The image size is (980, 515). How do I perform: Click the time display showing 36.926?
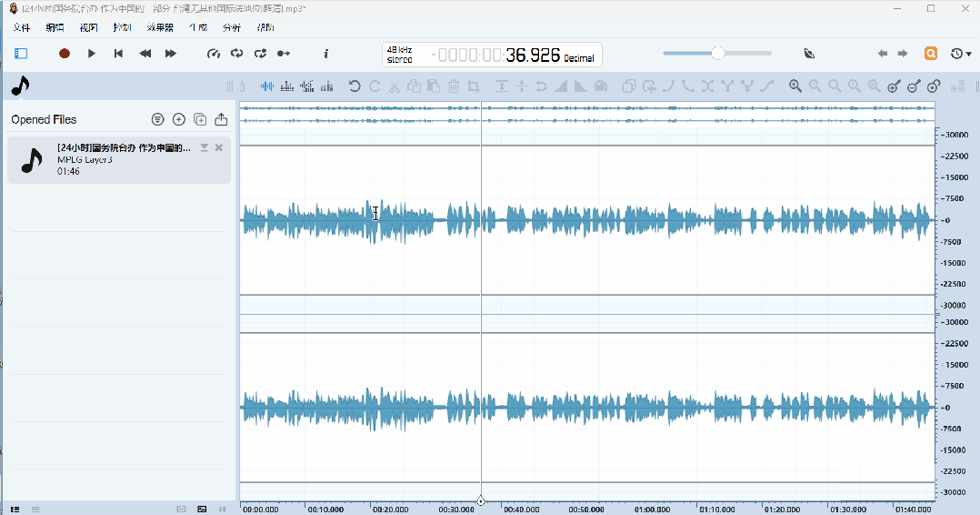[x=533, y=56]
